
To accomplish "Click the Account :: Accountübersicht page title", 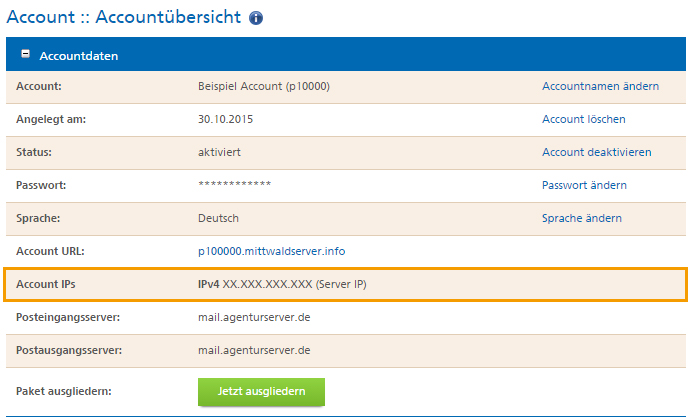I will pyautogui.click(x=124, y=17).
